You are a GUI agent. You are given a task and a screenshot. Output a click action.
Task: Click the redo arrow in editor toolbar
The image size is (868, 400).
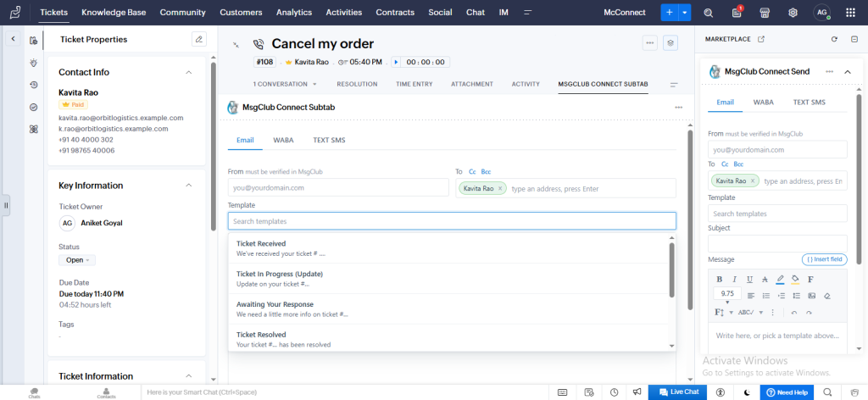[x=809, y=313]
